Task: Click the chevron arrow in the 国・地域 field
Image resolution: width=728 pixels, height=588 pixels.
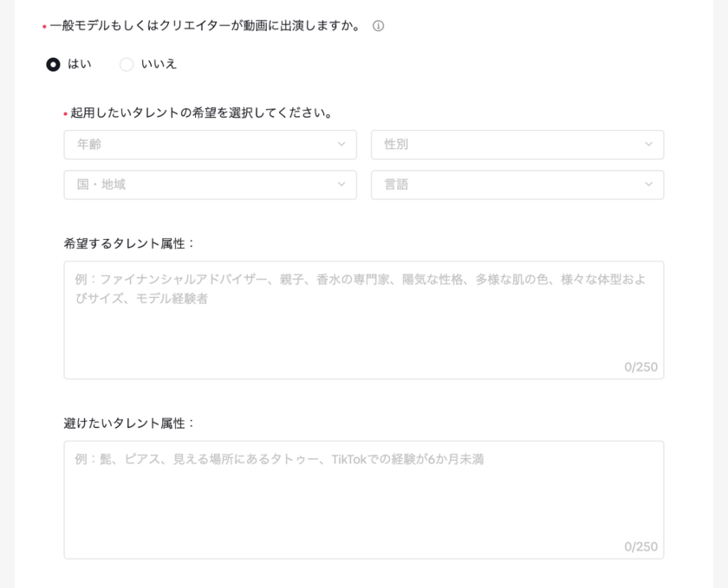Action: coord(341,184)
